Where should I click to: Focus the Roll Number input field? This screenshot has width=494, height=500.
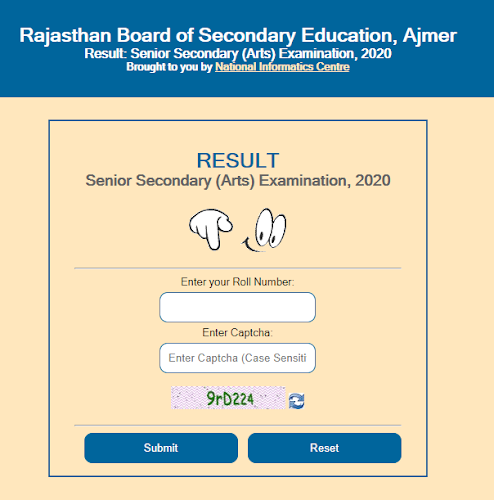click(237, 307)
